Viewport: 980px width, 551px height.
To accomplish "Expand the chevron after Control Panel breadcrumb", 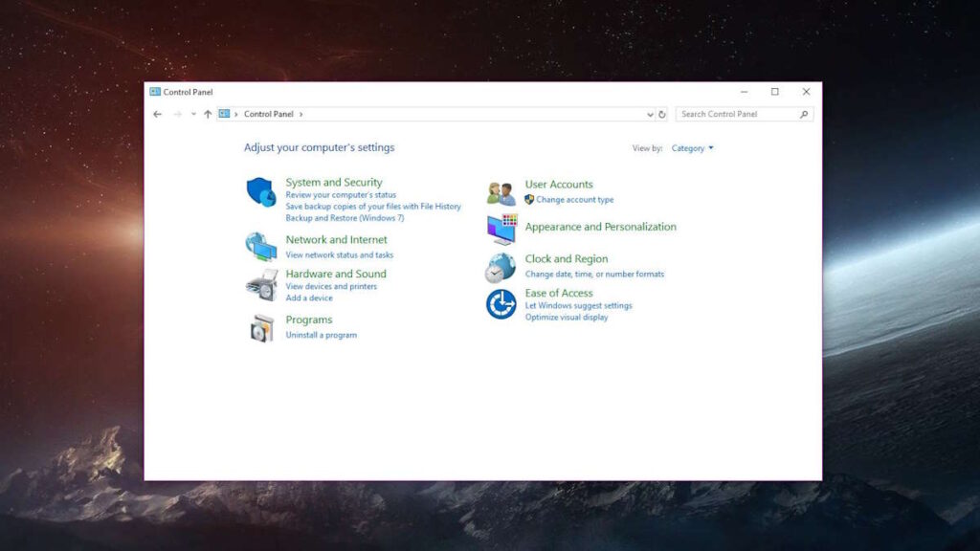I will coord(301,115).
